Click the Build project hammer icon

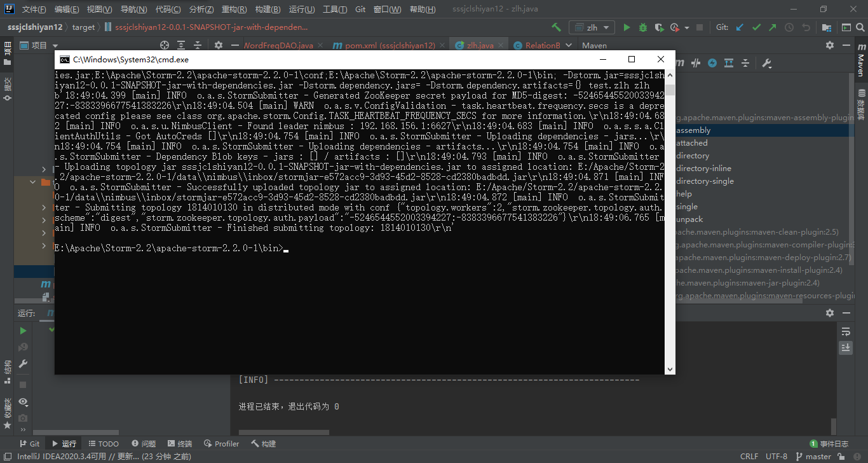(x=556, y=27)
